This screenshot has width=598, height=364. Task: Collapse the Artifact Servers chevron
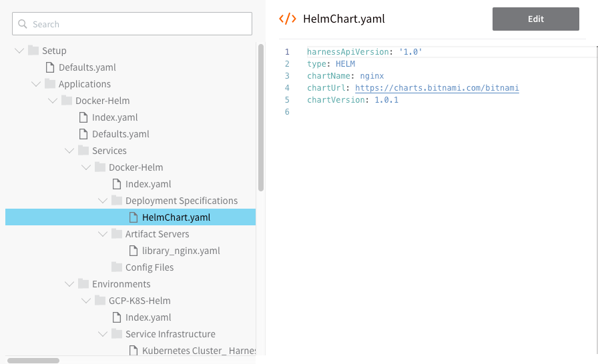coord(103,234)
